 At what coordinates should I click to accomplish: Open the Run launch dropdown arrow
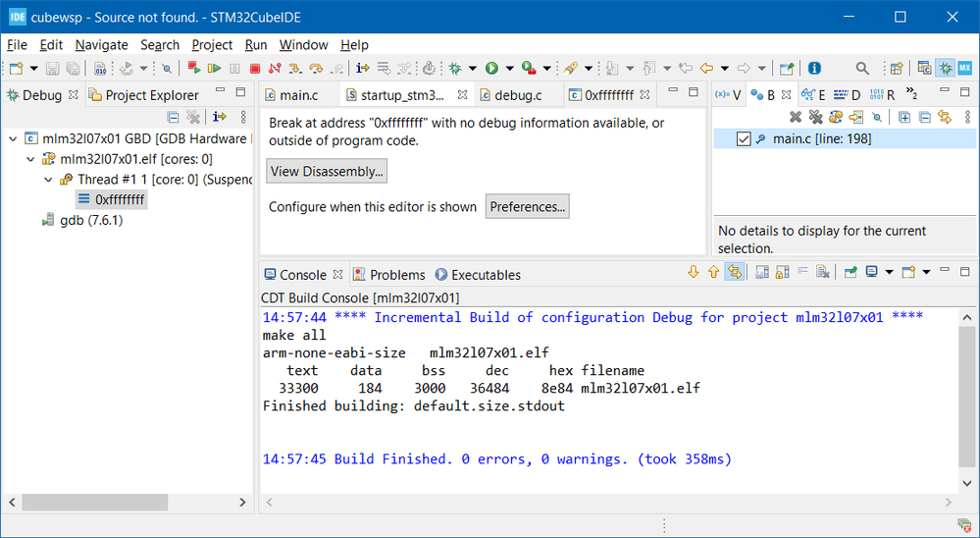pos(509,68)
